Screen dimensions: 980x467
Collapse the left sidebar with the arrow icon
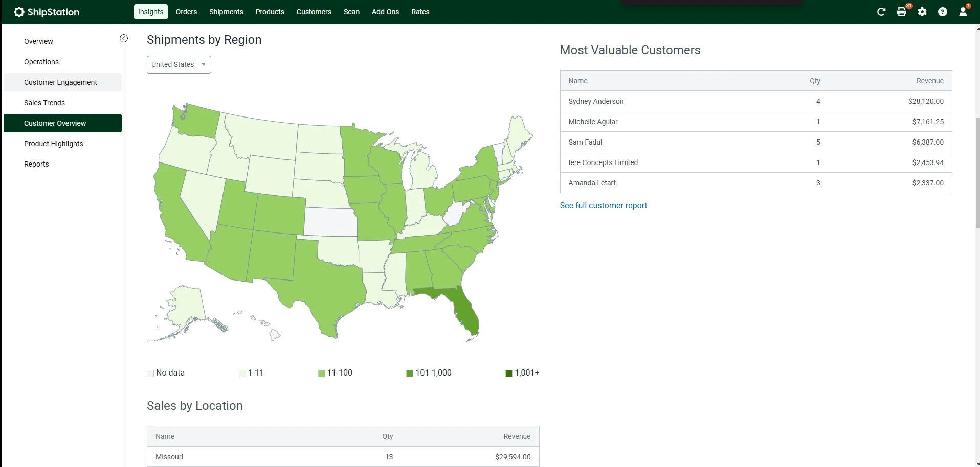124,38
